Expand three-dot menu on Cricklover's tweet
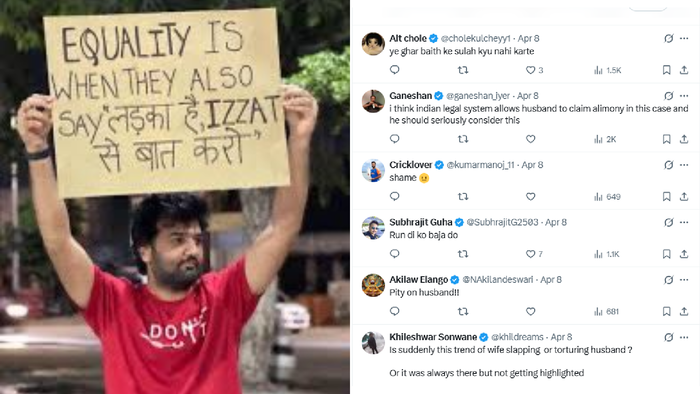 pos(684,165)
